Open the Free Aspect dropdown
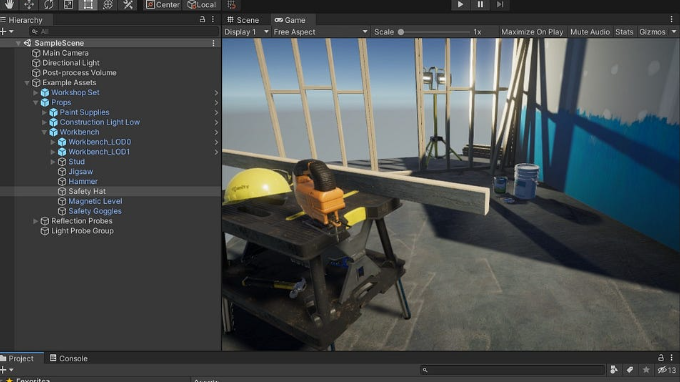The height and width of the screenshot is (382, 680). click(320, 32)
